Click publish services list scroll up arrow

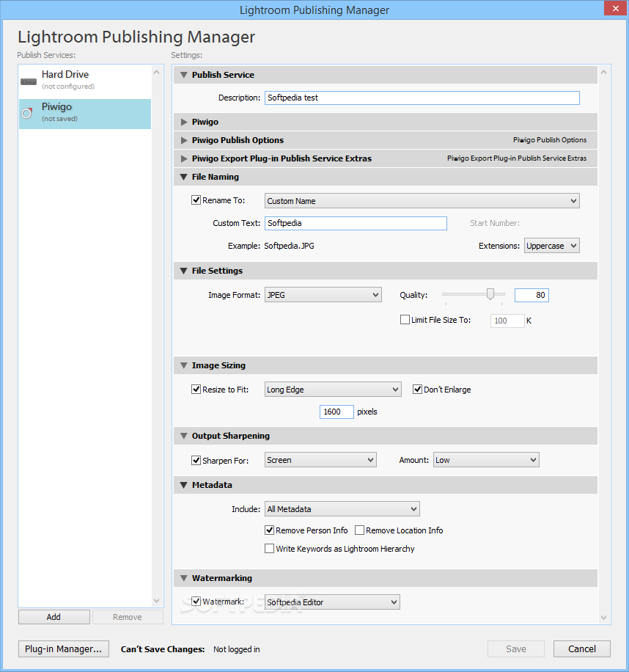pos(157,72)
